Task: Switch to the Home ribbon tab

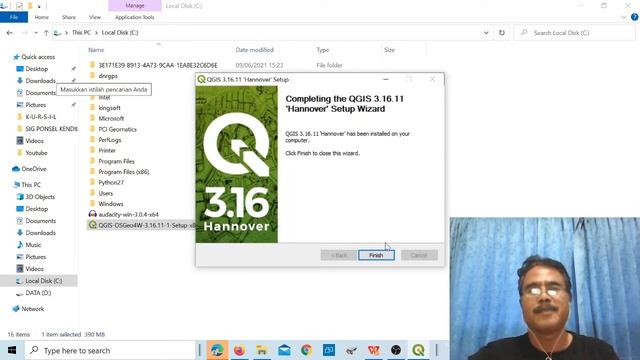Action: 42,17
